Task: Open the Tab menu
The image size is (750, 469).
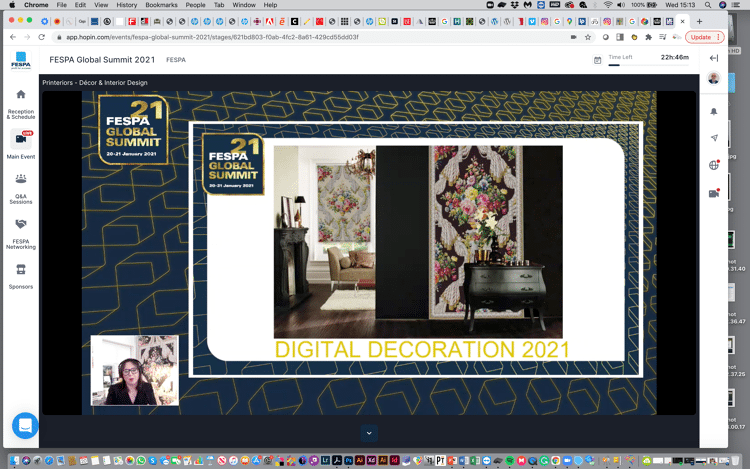Action: [x=219, y=5]
